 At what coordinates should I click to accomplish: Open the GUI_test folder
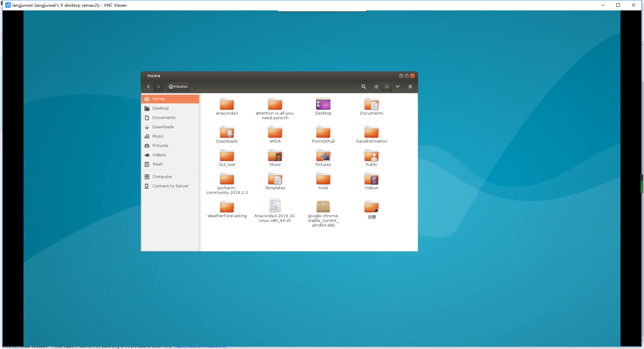(x=227, y=155)
